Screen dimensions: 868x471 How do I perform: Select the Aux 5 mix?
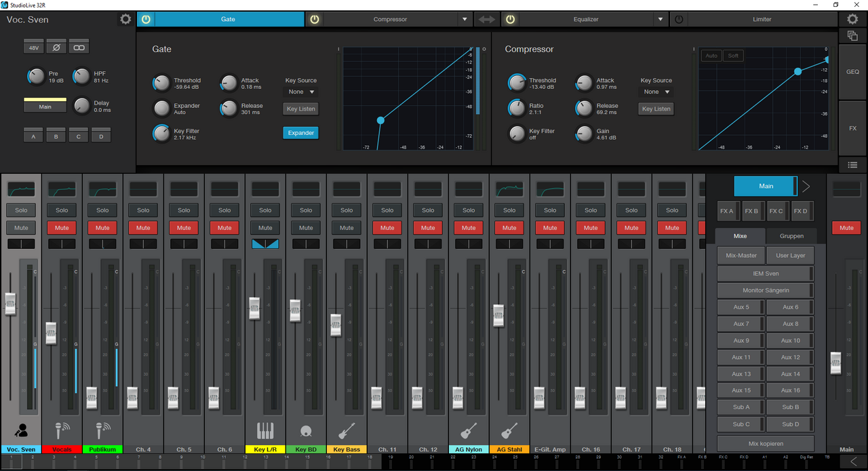(x=741, y=307)
